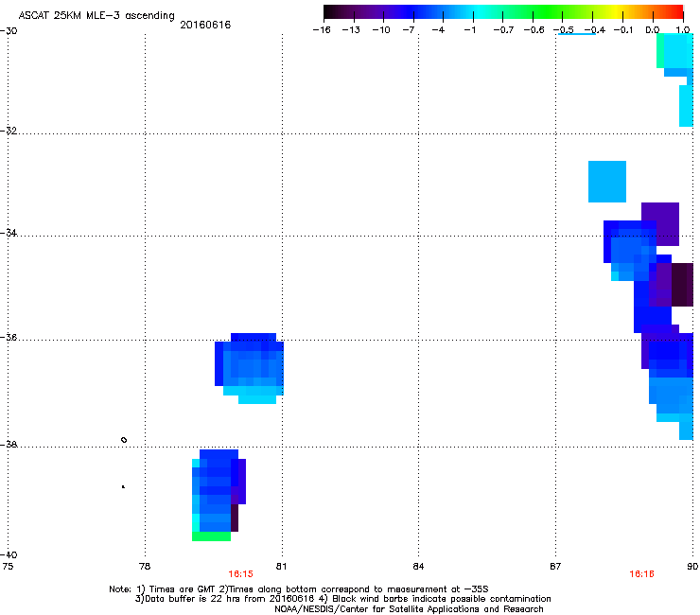This screenshot has height=615, width=700.
Task: Click the purple square data block above -34 at right
Action: (x=660, y=223)
